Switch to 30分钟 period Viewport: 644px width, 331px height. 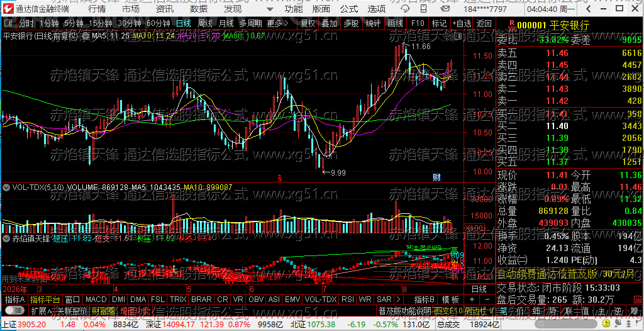pos(129,24)
